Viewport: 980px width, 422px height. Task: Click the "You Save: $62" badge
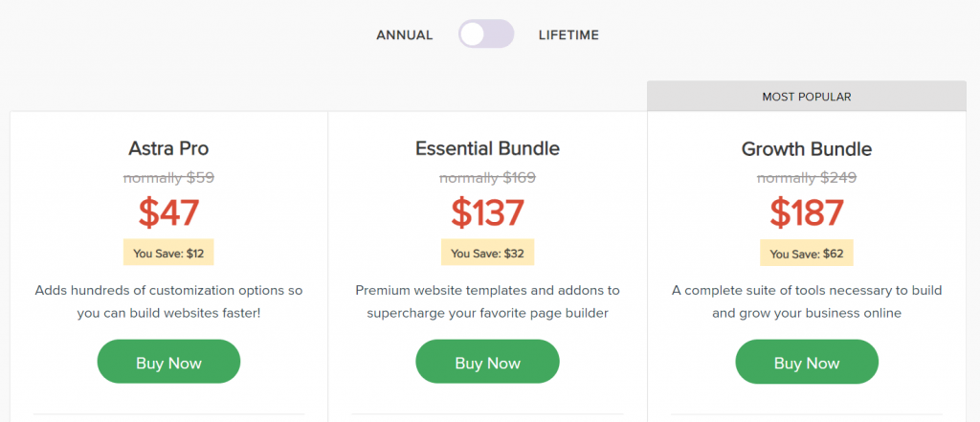[x=806, y=254]
